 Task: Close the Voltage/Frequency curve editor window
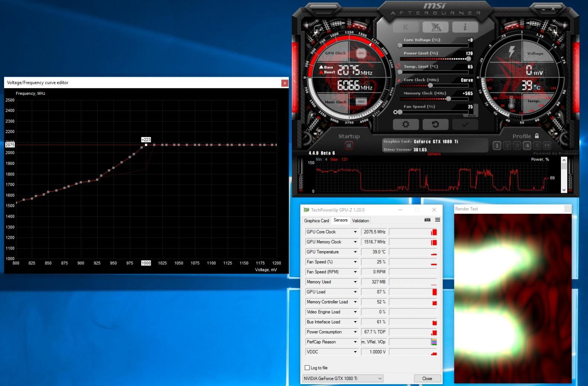click(x=285, y=83)
